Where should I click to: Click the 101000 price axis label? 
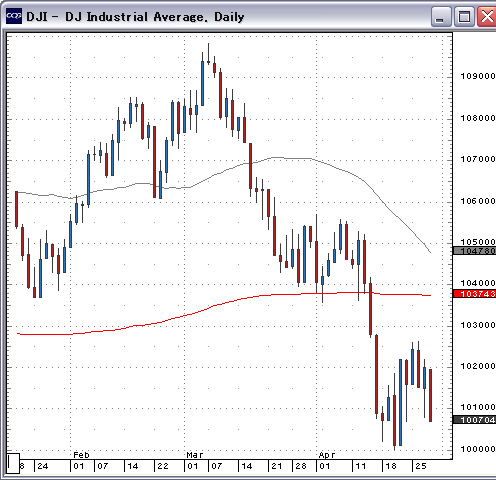pos(478,407)
